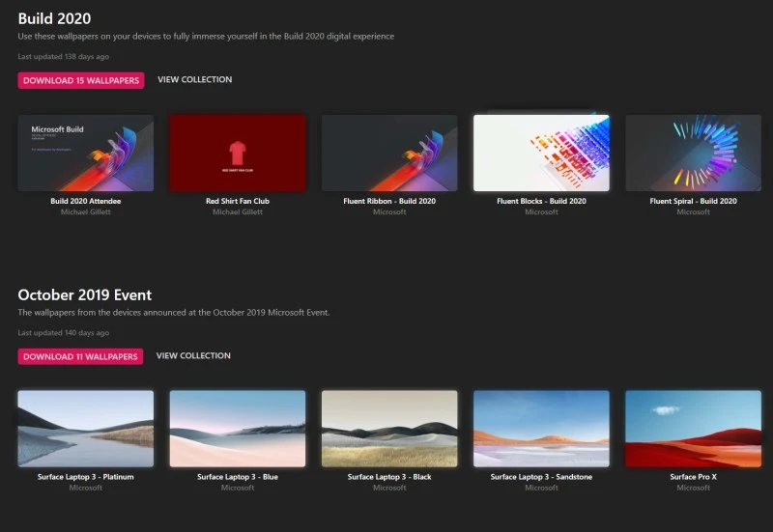
Task: View the Build 2020 collection
Action: click(195, 79)
